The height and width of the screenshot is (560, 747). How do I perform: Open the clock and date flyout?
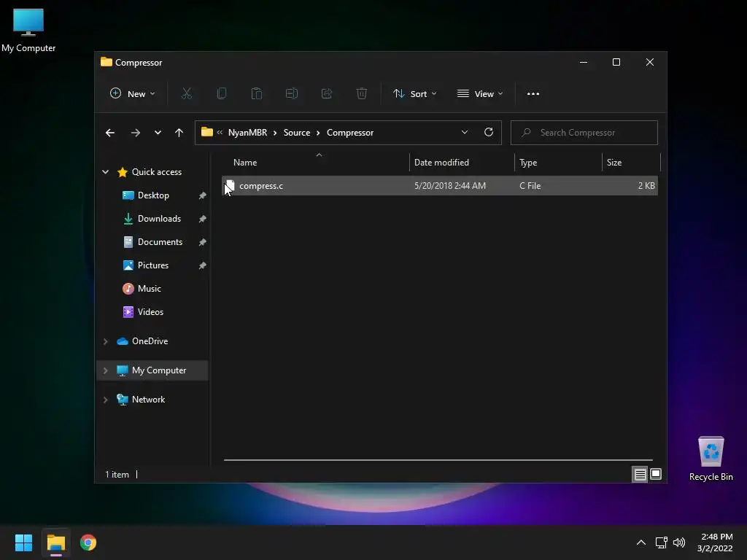[x=715, y=542]
